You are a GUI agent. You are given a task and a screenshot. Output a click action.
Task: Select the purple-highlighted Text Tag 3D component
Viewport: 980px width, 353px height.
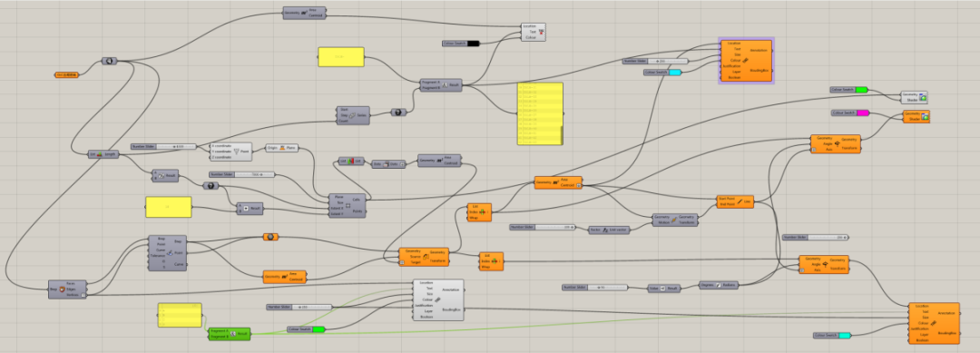pyautogui.click(x=746, y=60)
